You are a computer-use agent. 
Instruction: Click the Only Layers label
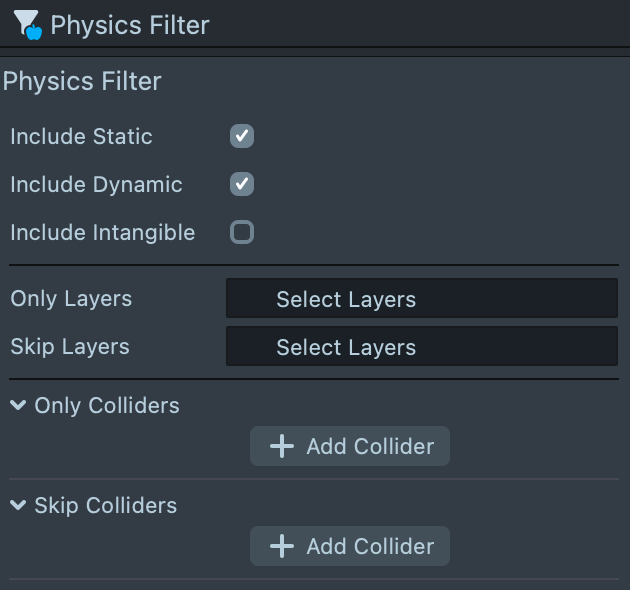click(x=70, y=298)
